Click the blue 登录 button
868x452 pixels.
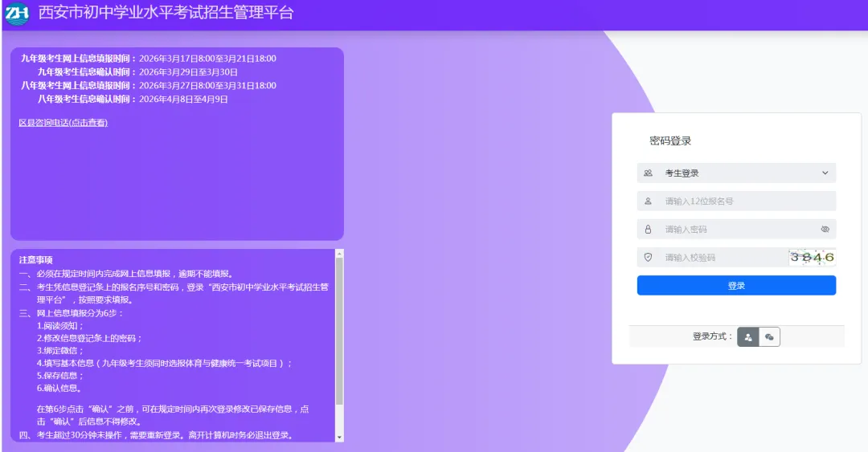tap(736, 286)
